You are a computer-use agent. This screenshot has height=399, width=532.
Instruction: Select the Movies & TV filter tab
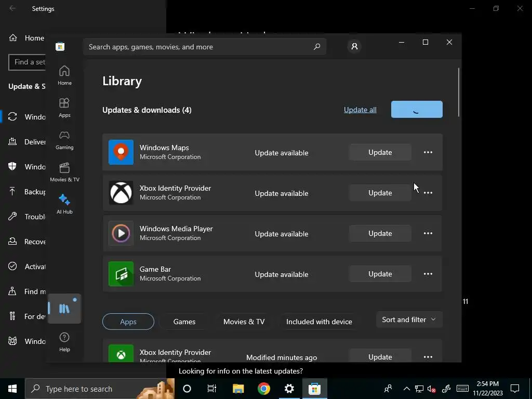244,322
